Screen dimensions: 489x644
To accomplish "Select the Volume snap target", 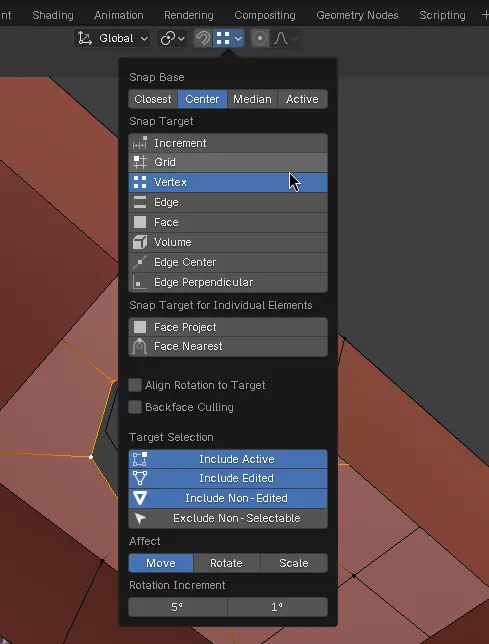I will 228,242.
